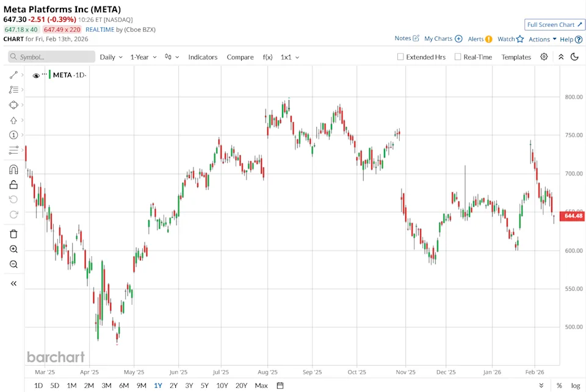Image resolution: width=586 pixels, height=392 pixels.
Task: Switch to dark mode with moon icon
Action: point(574,57)
